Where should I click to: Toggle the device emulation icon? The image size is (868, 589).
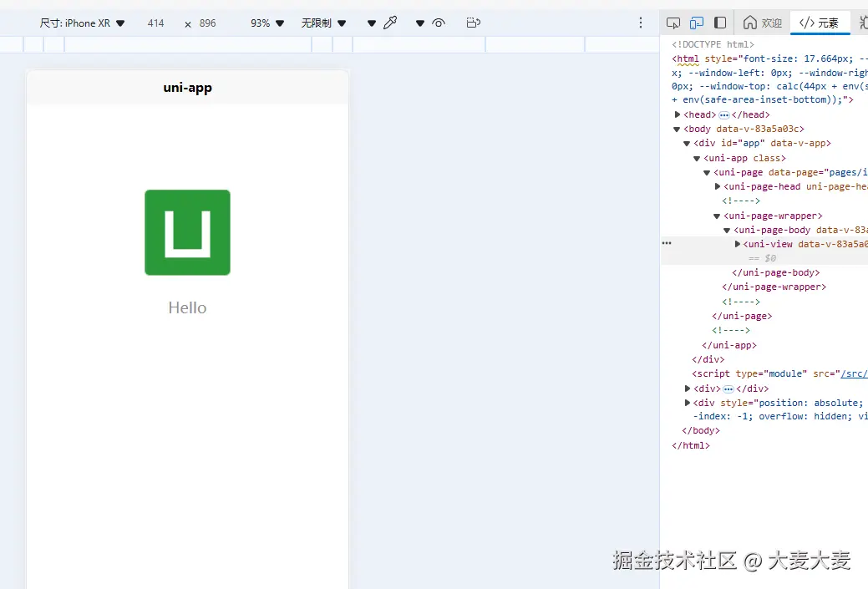point(697,23)
